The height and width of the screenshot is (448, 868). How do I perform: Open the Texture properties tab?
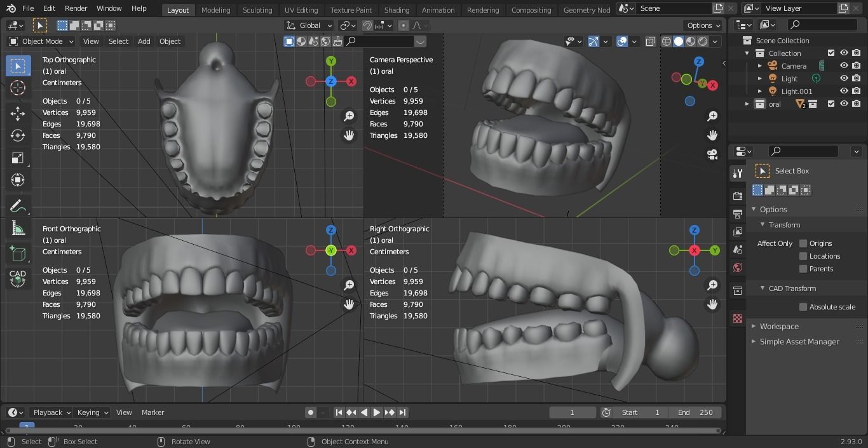point(737,318)
